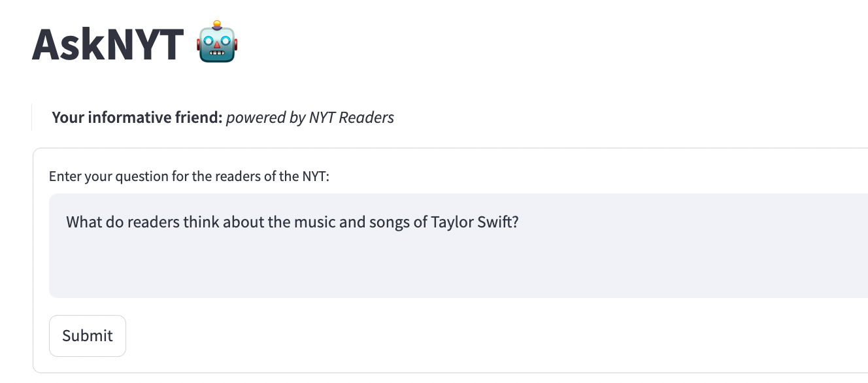Click the robot emoji icon

pyautogui.click(x=217, y=43)
